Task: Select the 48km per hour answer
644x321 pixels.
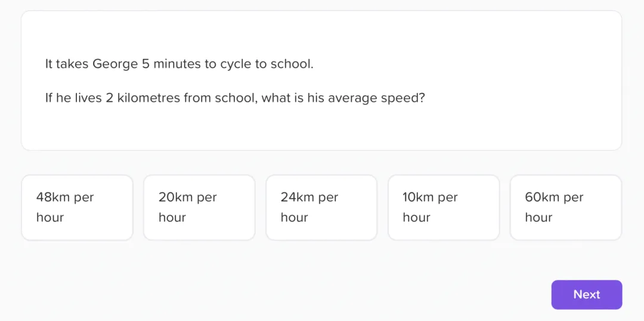Action: click(x=77, y=207)
